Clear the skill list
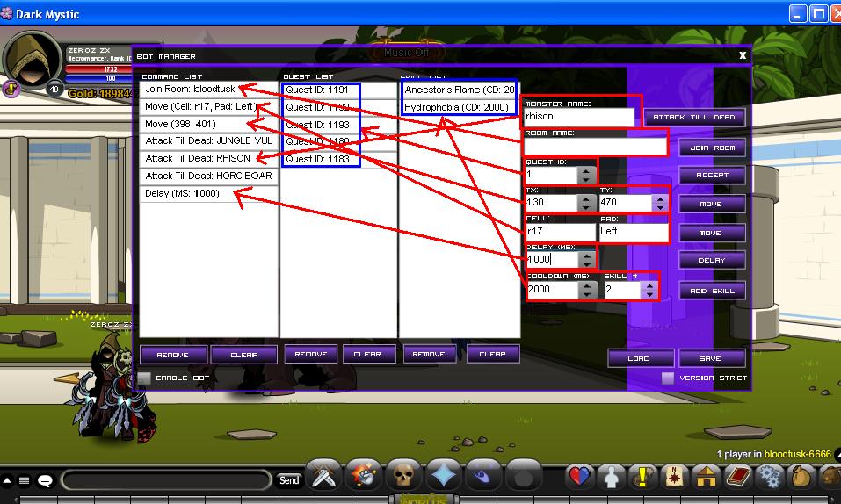 click(492, 354)
